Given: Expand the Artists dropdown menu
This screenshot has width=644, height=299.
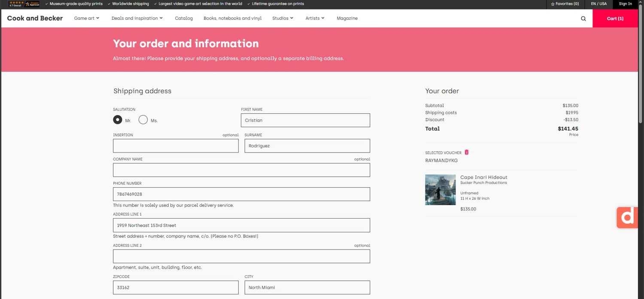Looking at the screenshot, I should click(x=315, y=18).
